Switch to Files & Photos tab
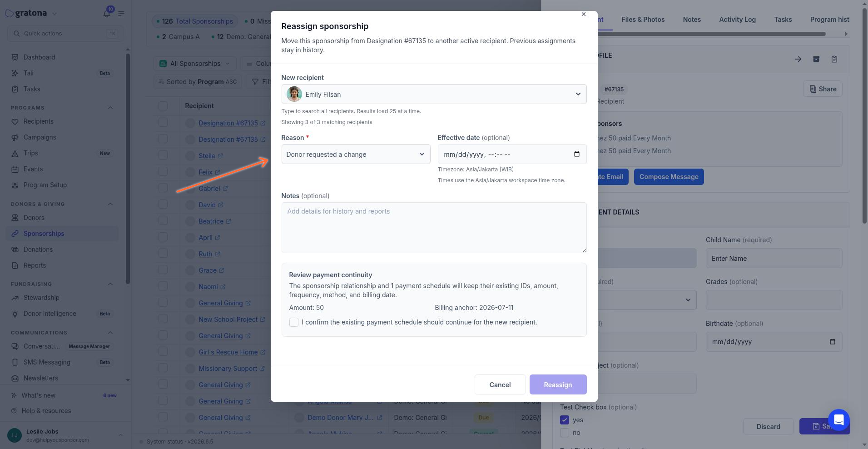The height and width of the screenshot is (449, 868). click(x=643, y=20)
